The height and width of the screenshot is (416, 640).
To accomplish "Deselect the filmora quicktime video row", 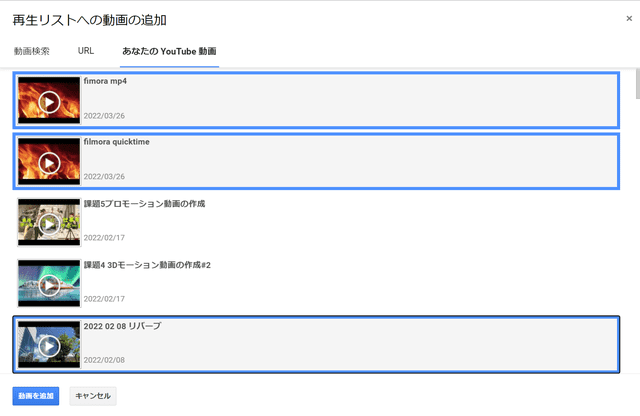I will click(316, 161).
